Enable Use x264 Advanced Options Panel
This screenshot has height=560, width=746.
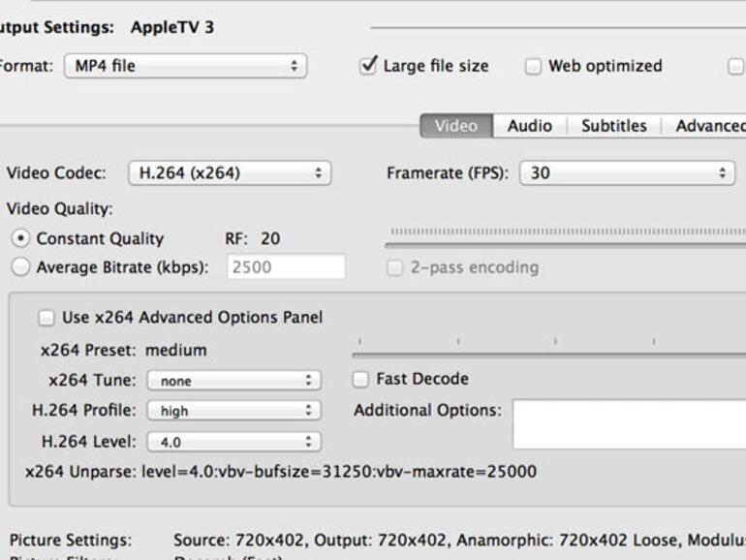[47, 318]
